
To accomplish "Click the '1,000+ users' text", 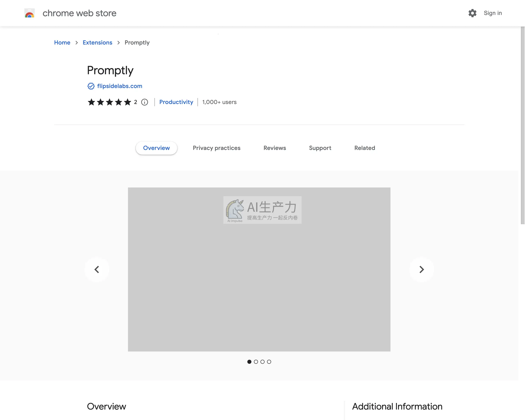I will point(219,102).
